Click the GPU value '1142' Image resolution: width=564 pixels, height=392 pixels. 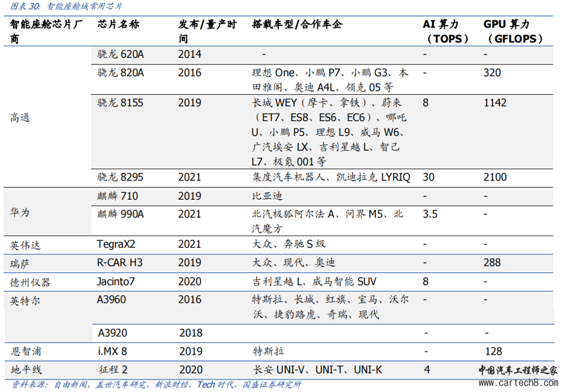[495, 103]
